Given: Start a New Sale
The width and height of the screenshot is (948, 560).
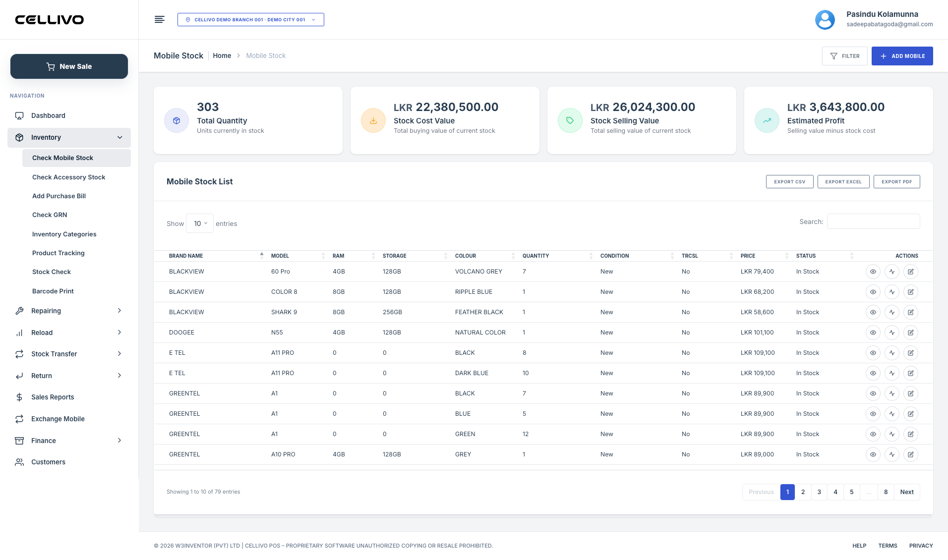Looking at the screenshot, I should (69, 66).
